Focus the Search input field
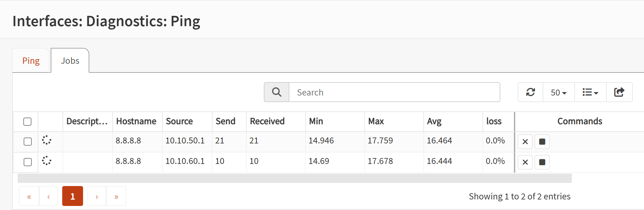Screen dimensions: 644x210 pos(394,92)
